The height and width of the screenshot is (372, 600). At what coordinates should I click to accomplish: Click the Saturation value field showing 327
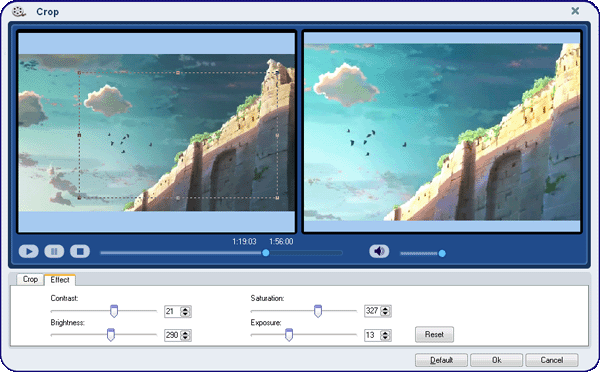[372, 311]
